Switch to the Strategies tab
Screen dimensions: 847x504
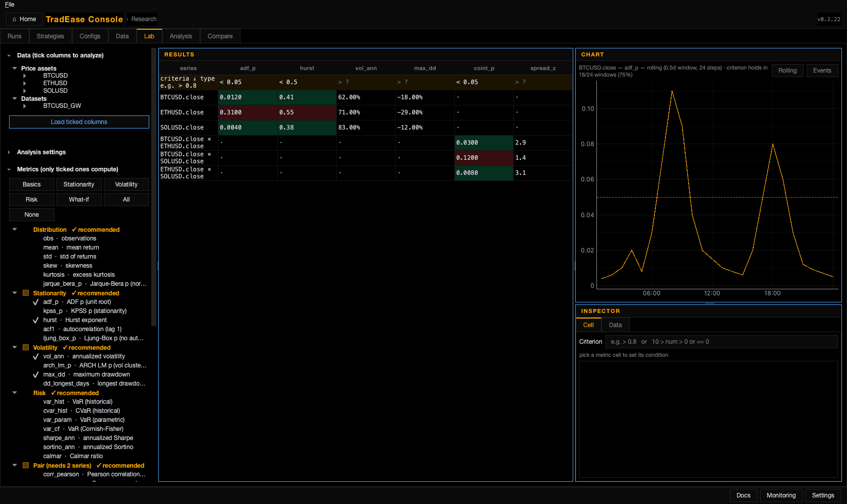50,36
